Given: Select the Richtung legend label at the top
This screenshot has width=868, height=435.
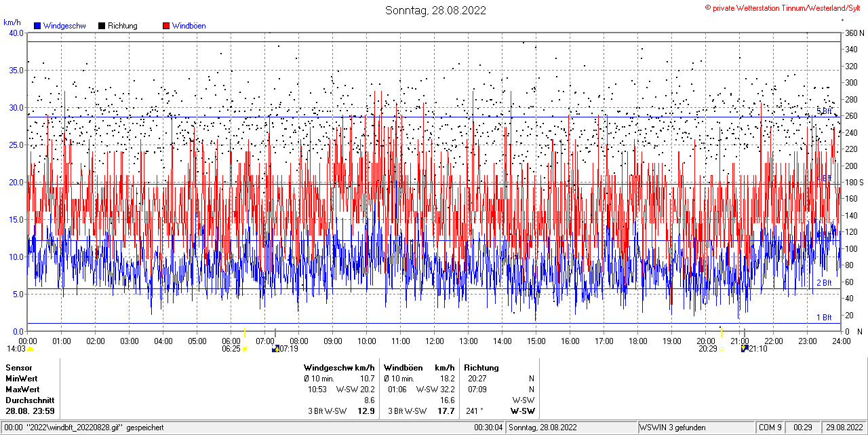Looking at the screenshot, I should point(123,26).
